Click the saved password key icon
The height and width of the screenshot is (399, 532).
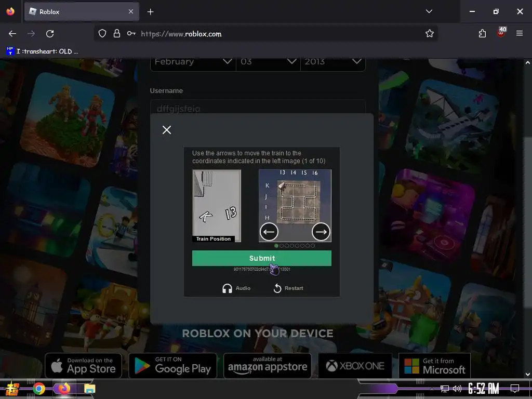131,34
